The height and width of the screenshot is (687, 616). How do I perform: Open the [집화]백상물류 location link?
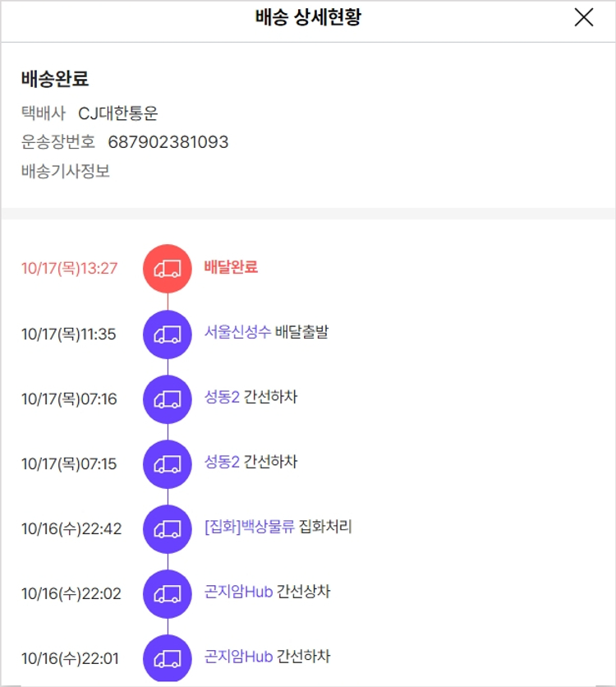click(x=250, y=527)
